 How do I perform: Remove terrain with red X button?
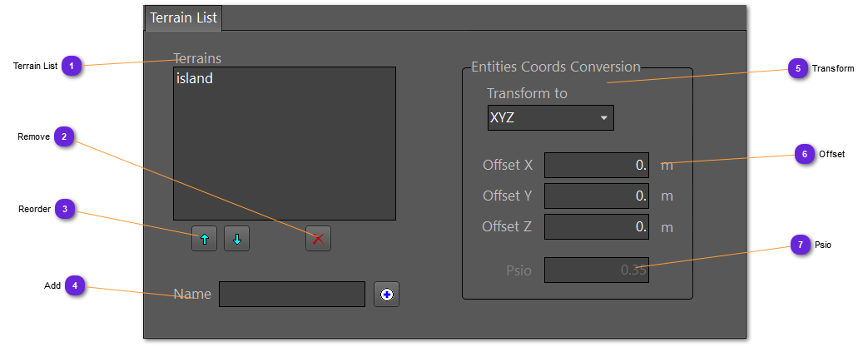[x=318, y=239]
